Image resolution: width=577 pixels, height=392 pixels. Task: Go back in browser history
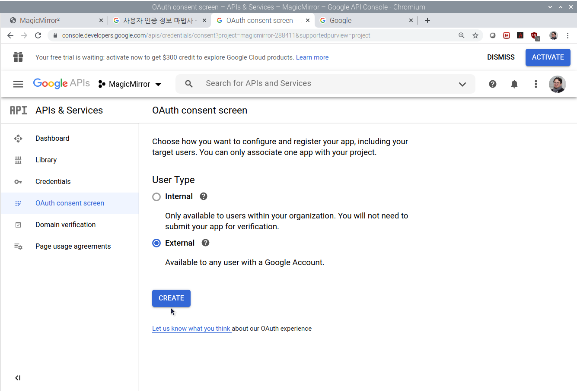point(10,35)
